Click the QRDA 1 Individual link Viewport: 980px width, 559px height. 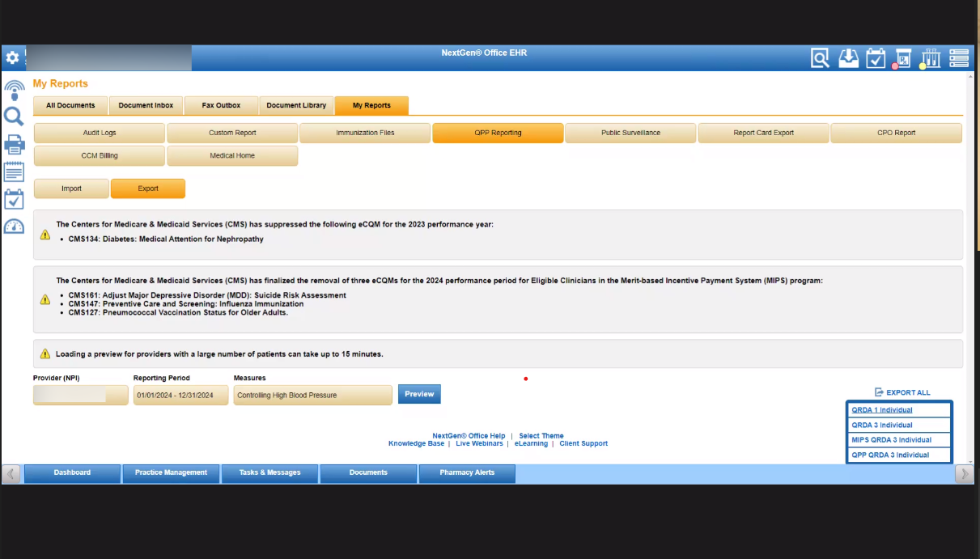(x=881, y=410)
